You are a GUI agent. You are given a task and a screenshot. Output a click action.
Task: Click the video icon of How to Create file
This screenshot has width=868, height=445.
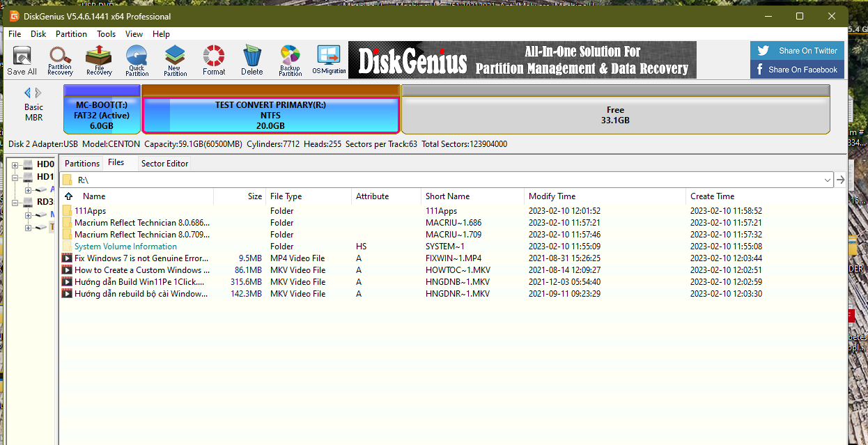tap(67, 270)
